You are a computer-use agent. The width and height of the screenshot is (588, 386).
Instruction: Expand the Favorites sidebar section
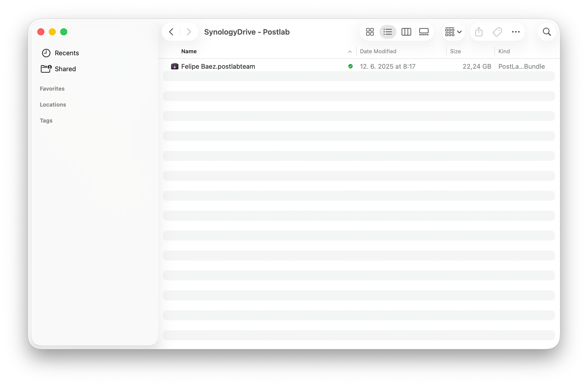point(52,89)
